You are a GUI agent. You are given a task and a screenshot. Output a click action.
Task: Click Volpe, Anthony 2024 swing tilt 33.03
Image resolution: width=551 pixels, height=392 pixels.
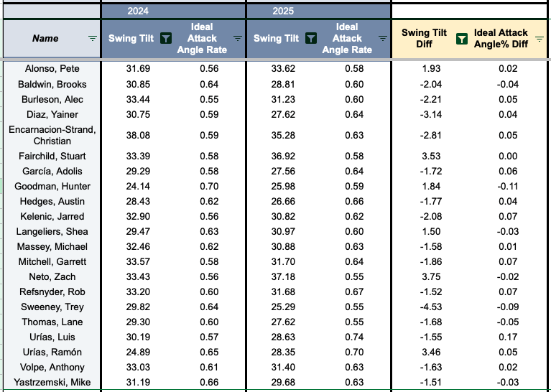(138, 368)
